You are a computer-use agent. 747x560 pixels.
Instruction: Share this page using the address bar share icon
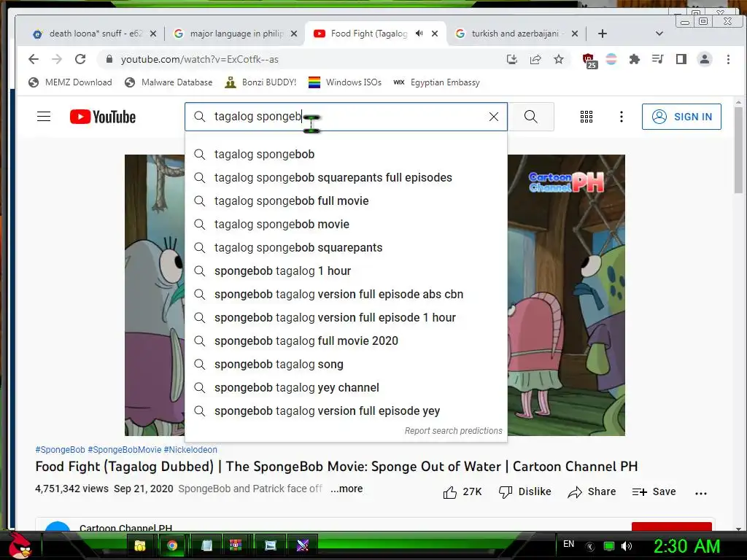535,59
